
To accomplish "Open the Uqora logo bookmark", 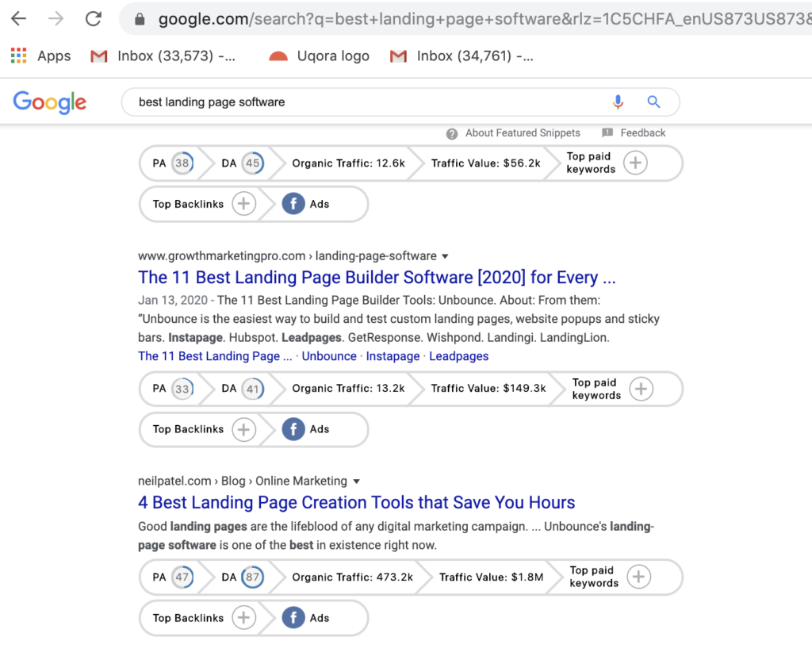I will [319, 56].
